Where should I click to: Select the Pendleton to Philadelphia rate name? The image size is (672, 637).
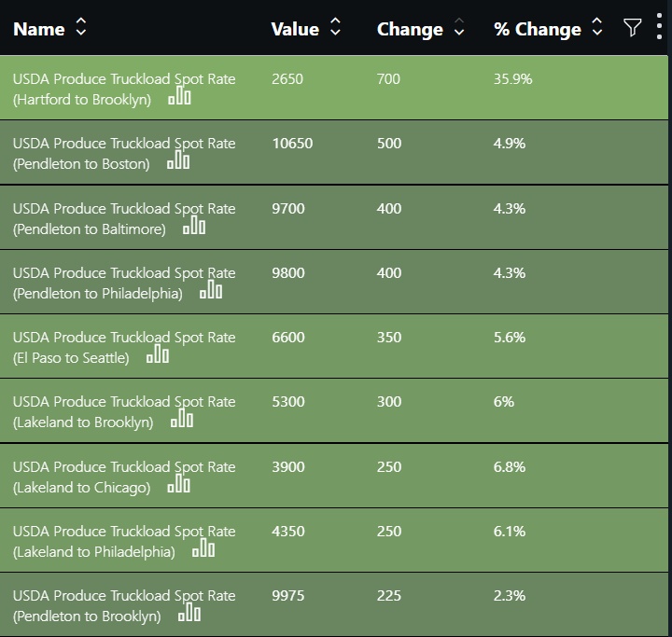124,283
